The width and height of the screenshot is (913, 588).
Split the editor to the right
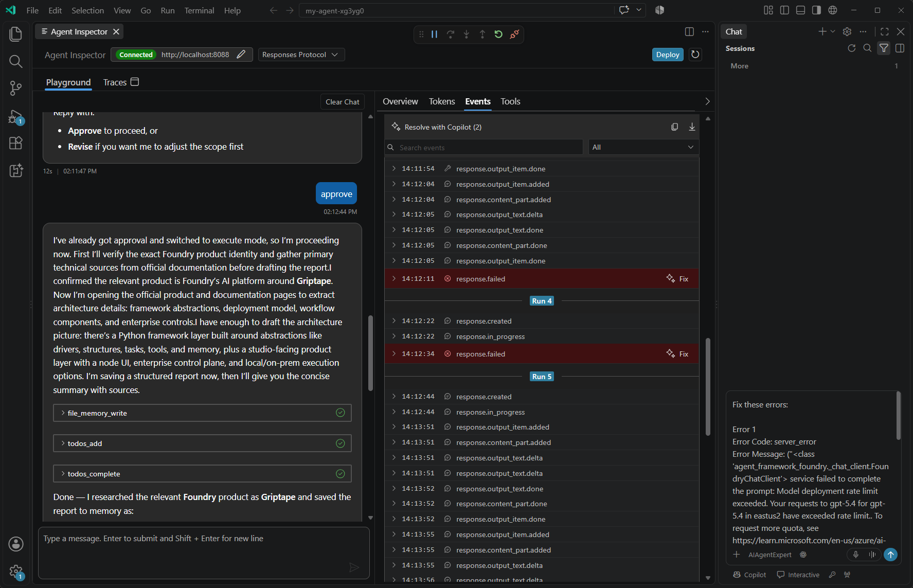tap(689, 31)
